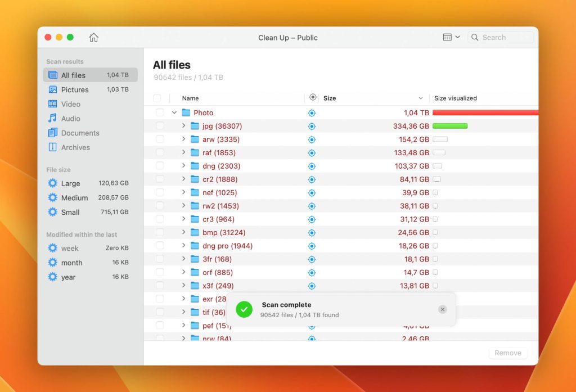
Task: Open the Size column sort dropdown
Action: (x=421, y=97)
